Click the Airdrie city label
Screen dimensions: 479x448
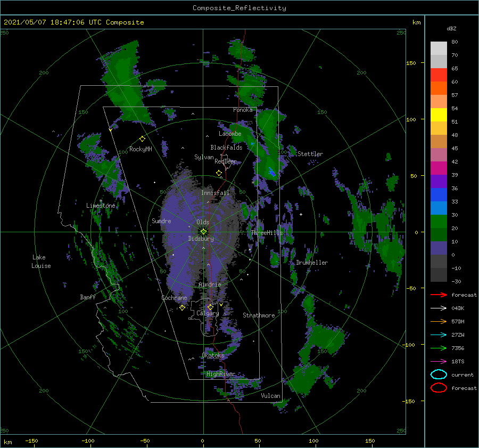coord(210,284)
